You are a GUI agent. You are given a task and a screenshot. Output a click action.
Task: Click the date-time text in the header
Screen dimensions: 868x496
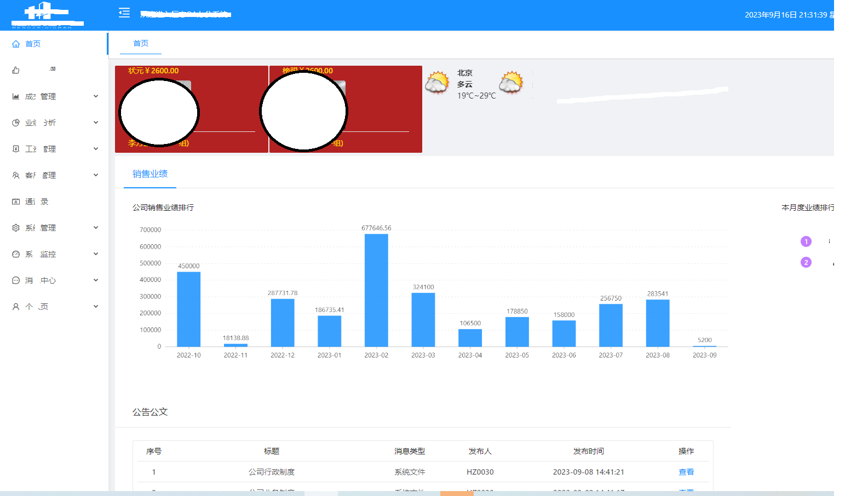(x=789, y=15)
